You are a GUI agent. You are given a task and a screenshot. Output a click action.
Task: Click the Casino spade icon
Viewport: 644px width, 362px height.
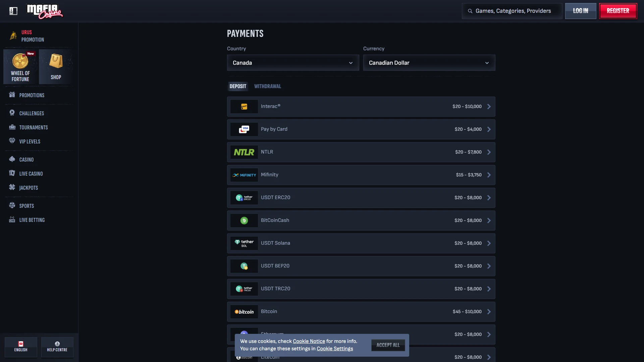[x=12, y=159]
